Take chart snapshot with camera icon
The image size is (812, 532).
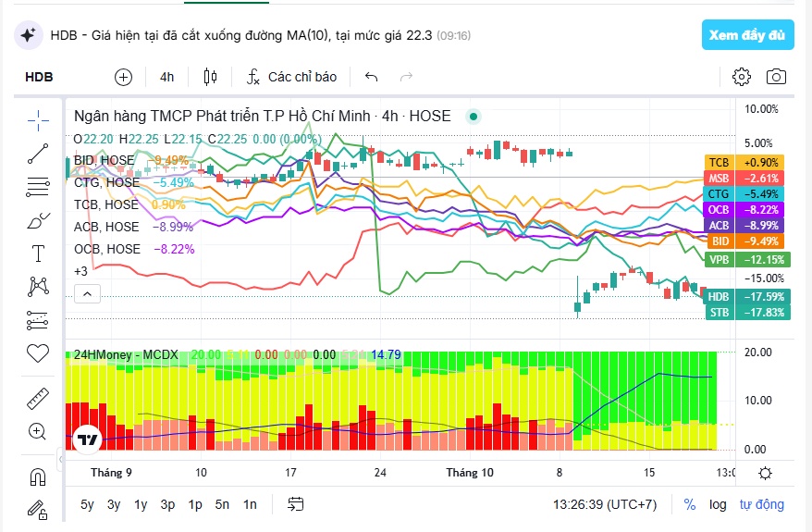tap(776, 77)
